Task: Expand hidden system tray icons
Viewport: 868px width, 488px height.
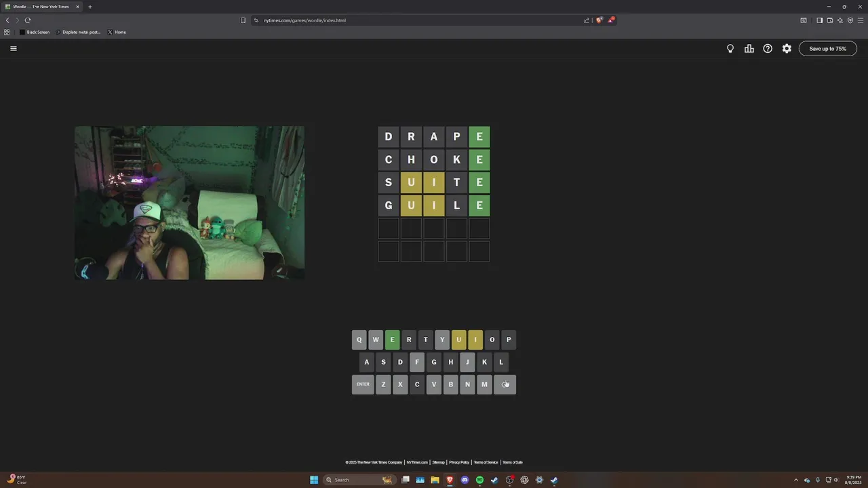Action: pyautogui.click(x=796, y=480)
